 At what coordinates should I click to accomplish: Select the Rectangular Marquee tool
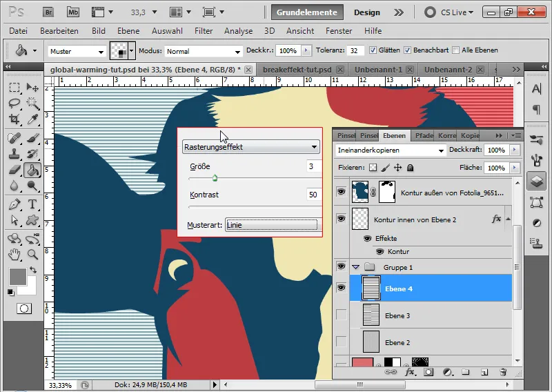click(x=14, y=87)
